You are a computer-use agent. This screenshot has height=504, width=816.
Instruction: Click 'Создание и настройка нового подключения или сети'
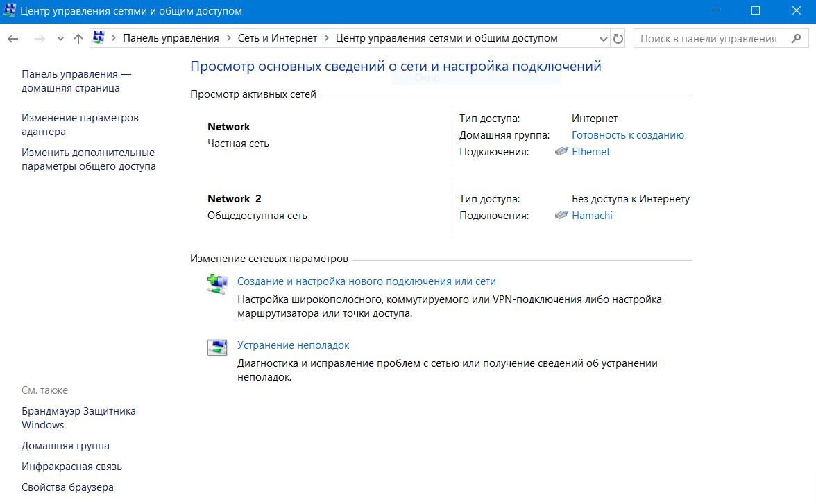coord(366,281)
